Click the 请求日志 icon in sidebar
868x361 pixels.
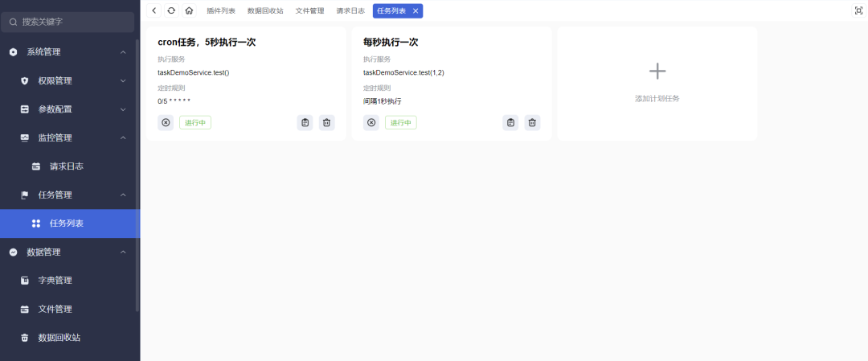pos(36,166)
